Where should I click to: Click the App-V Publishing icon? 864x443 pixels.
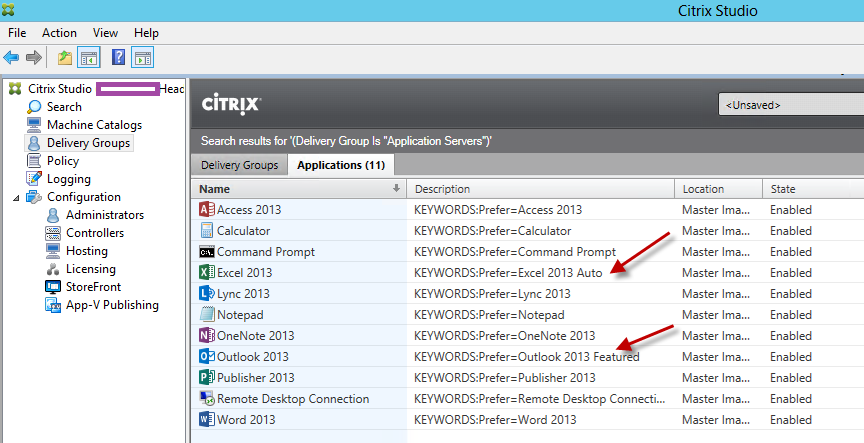coord(53,305)
